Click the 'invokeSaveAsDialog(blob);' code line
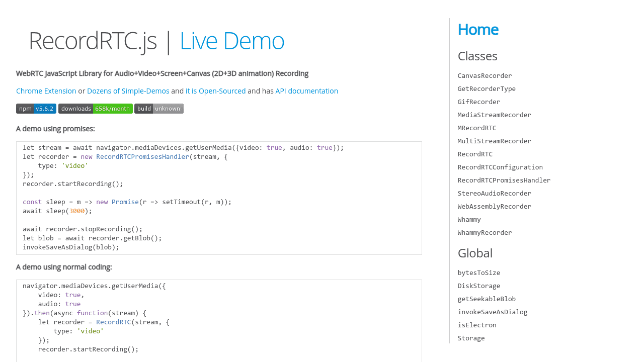 (x=71, y=247)
